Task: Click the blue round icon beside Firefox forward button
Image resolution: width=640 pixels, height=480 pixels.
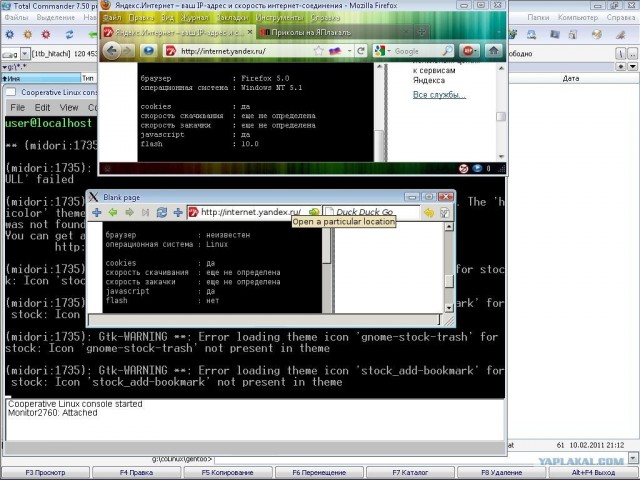Action: (149, 51)
